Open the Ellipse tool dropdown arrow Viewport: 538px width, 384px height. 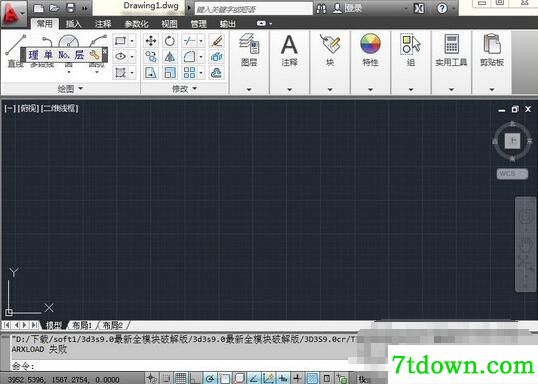[132, 56]
